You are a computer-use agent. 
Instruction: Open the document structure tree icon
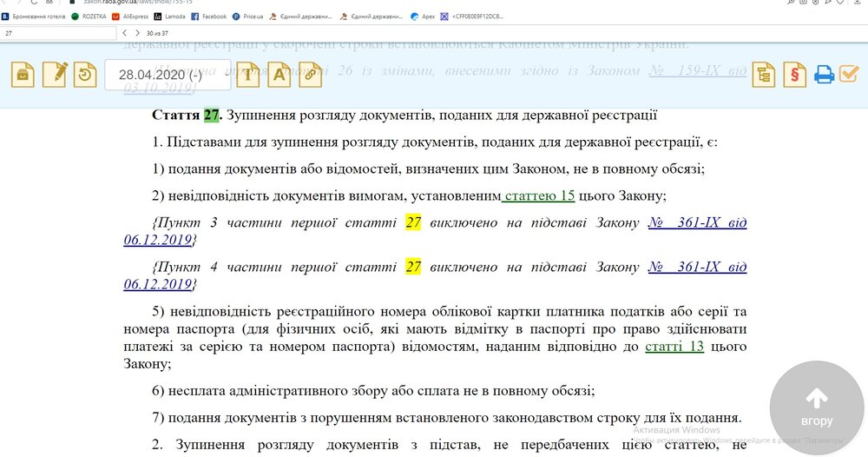(763, 74)
